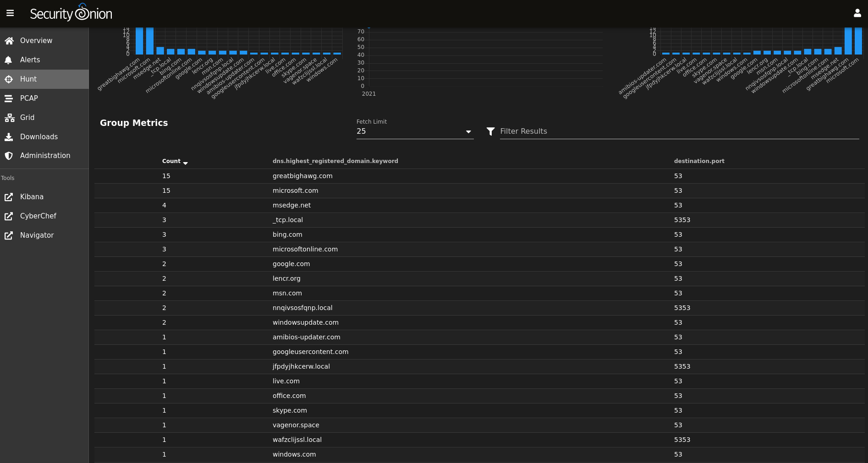Click the googleusercontent.com domain cell

point(310,352)
